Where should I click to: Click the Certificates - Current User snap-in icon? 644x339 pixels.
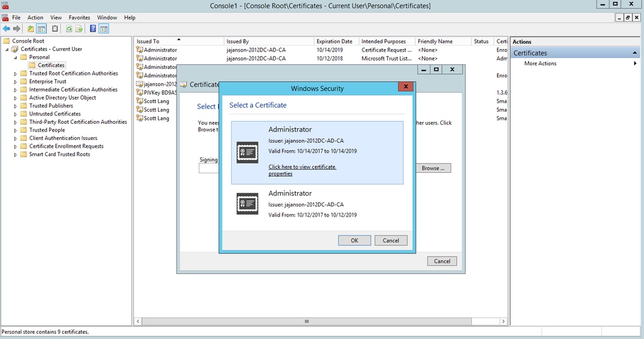pyautogui.click(x=15, y=49)
